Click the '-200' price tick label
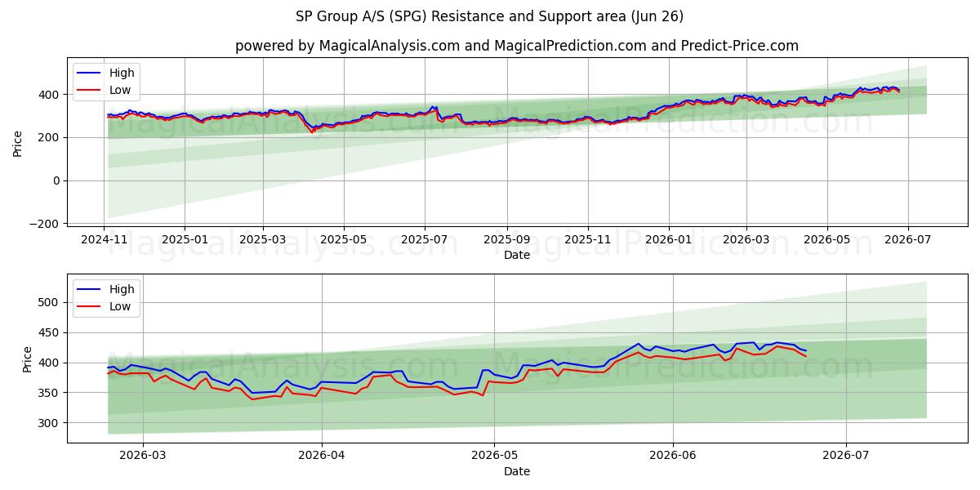Screen dimensions: 980x490 coord(46,224)
